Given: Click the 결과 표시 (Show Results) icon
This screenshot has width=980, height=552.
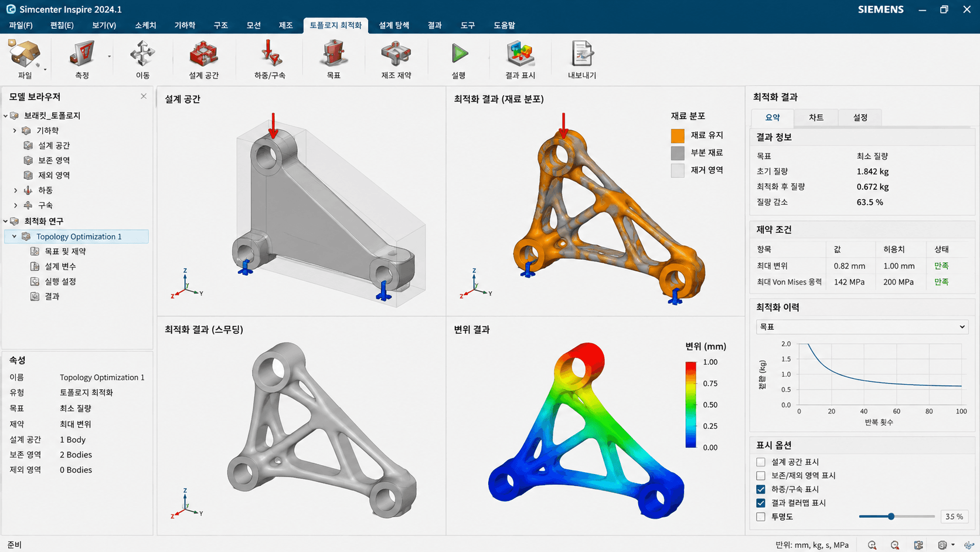Looking at the screenshot, I should tap(520, 54).
